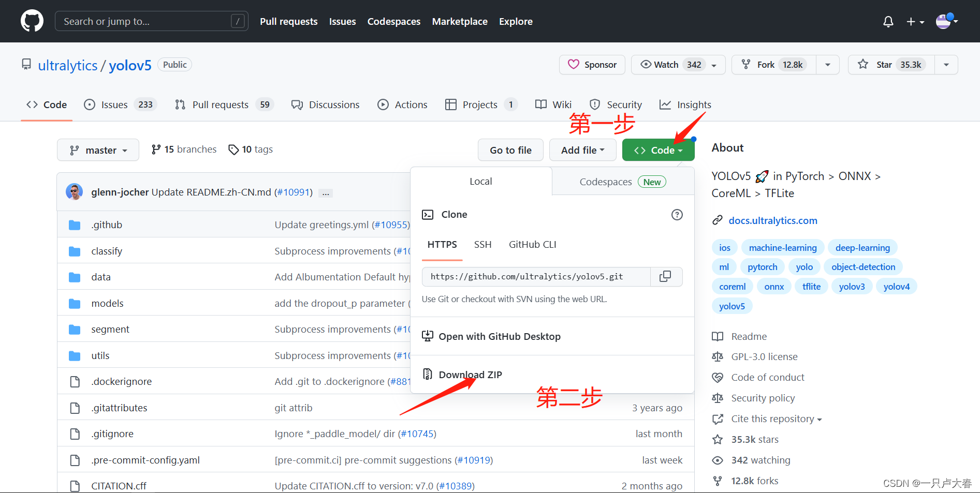Expand Cite this repository dropdown
The width and height of the screenshot is (980, 493).
click(x=777, y=419)
